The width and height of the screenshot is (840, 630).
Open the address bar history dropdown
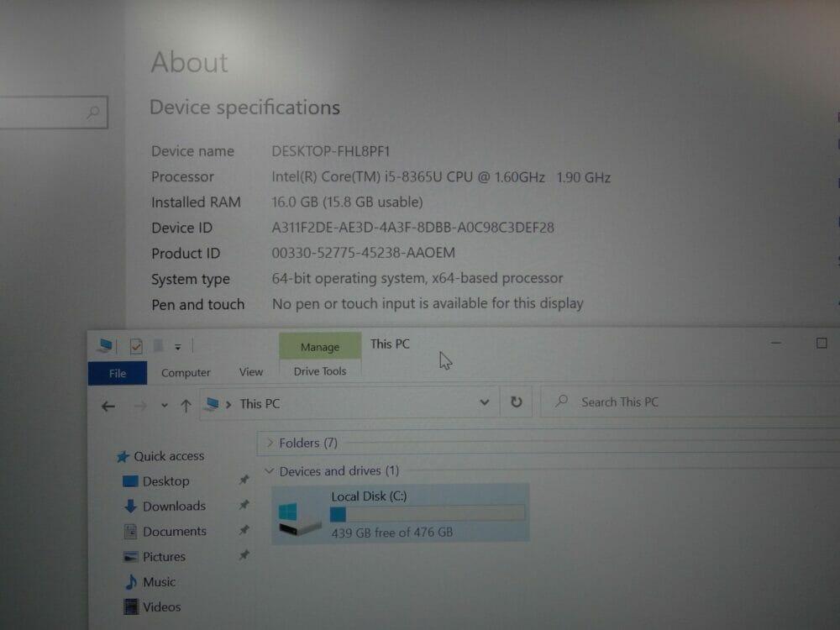coord(485,402)
